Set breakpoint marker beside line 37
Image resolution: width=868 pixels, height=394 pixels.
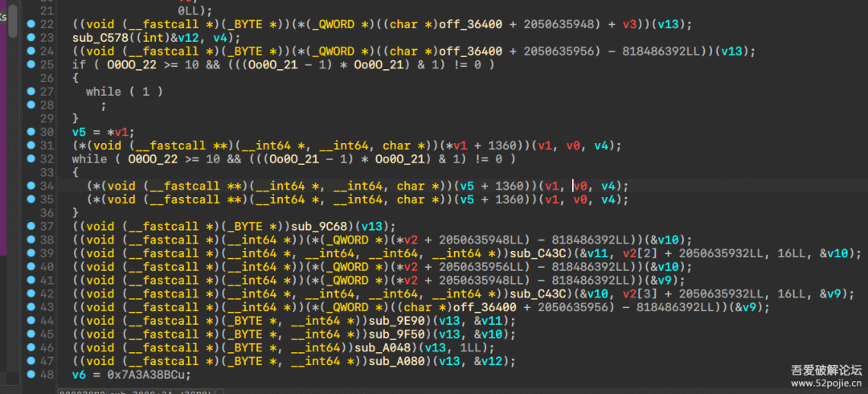[31, 226]
